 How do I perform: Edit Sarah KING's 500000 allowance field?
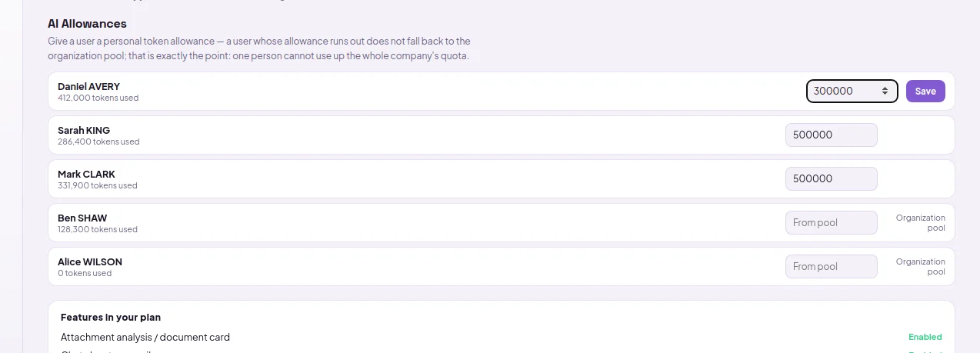(831, 135)
